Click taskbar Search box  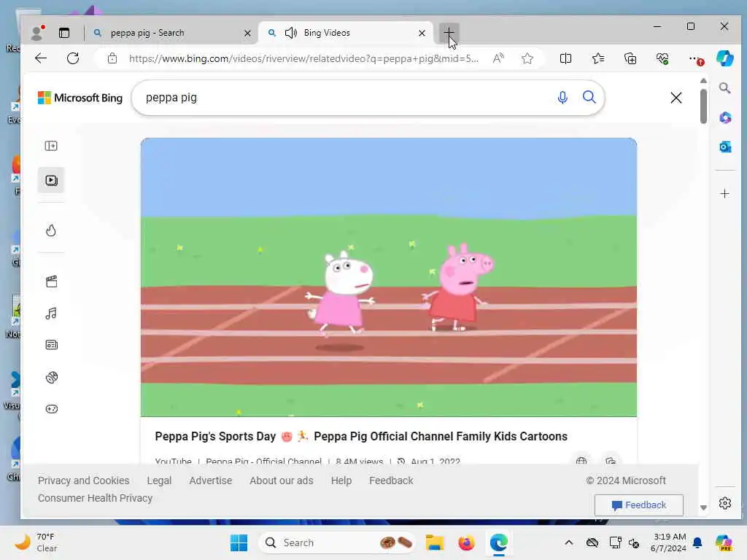(x=336, y=542)
